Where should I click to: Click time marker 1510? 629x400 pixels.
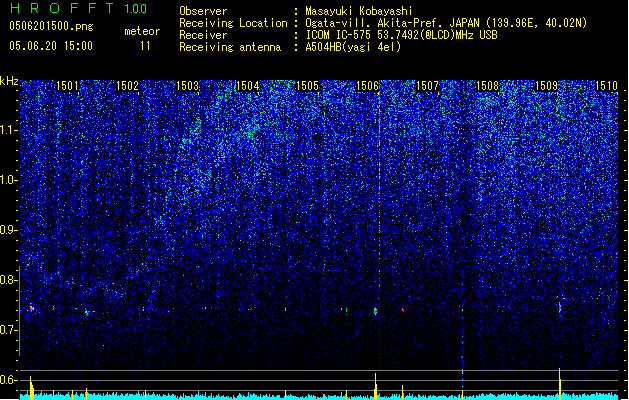pos(607,85)
